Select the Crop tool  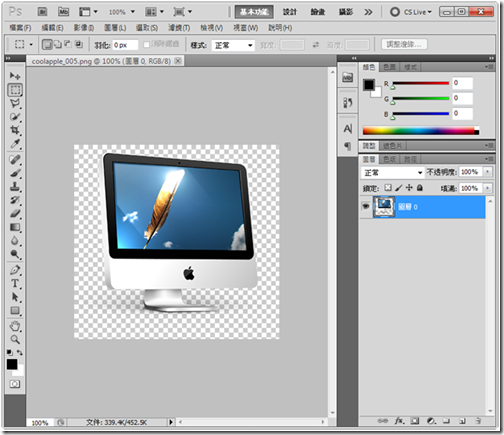tap(15, 130)
